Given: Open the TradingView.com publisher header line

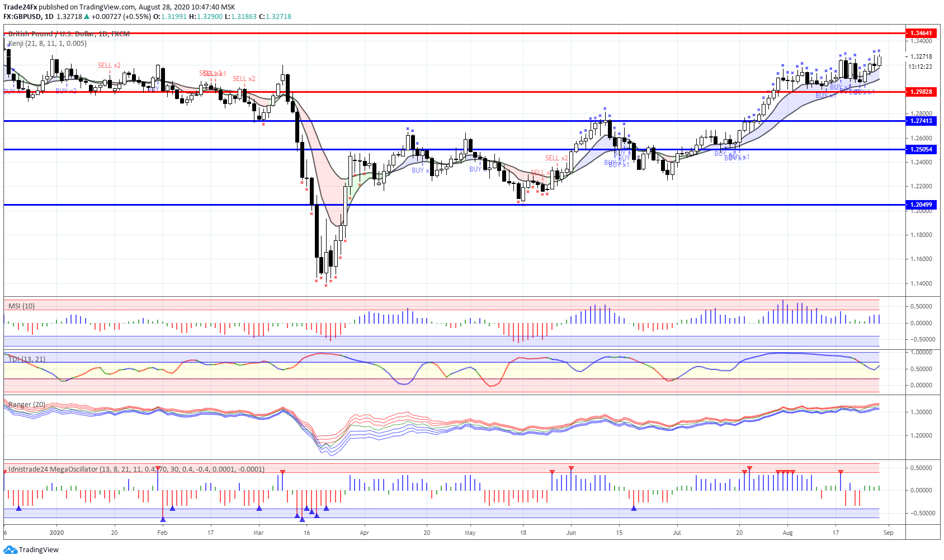Looking at the screenshot, I should click(119, 7).
